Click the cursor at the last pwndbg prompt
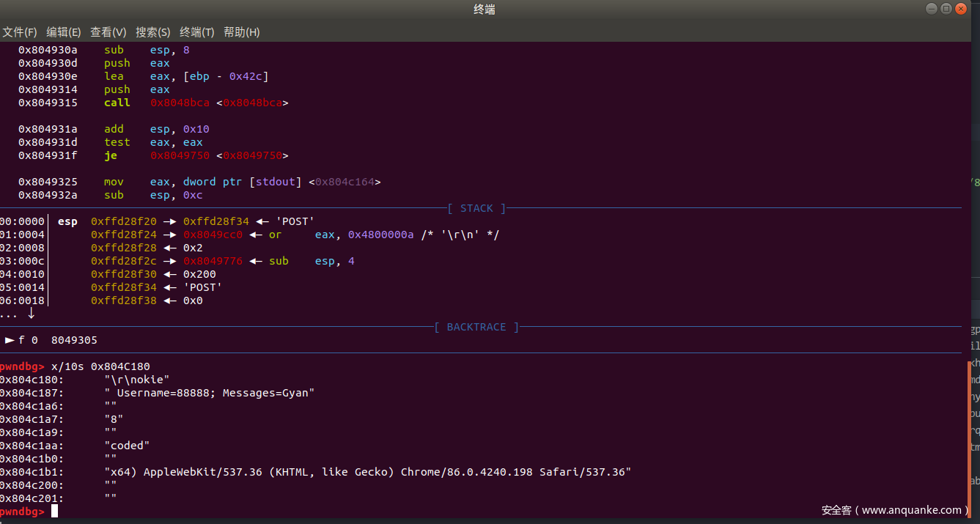 [x=54, y=511]
